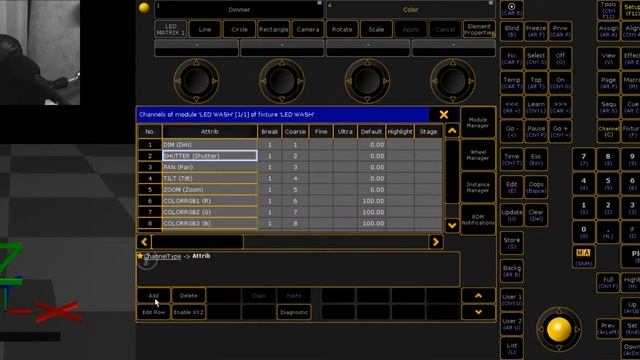This screenshot has width=640, height=360.
Task: Click the Full key
Action: 608,282
